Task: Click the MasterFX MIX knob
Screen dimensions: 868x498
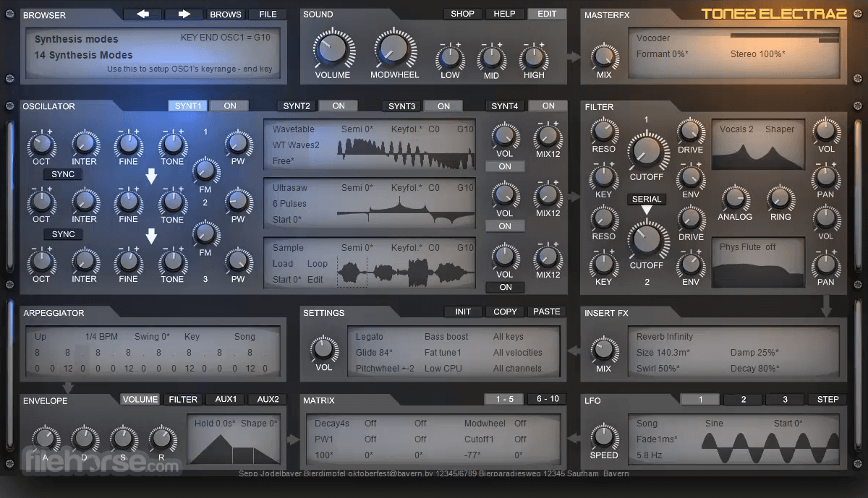Action: click(603, 56)
